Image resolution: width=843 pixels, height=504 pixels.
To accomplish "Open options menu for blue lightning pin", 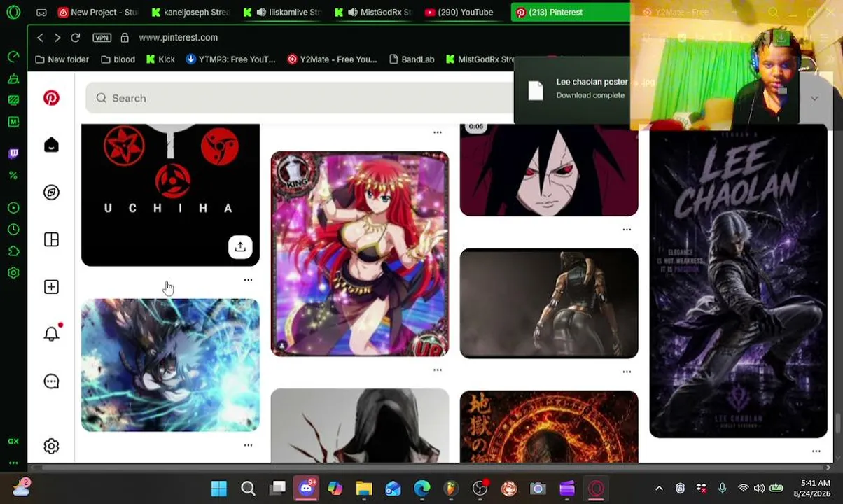I will [x=248, y=445].
